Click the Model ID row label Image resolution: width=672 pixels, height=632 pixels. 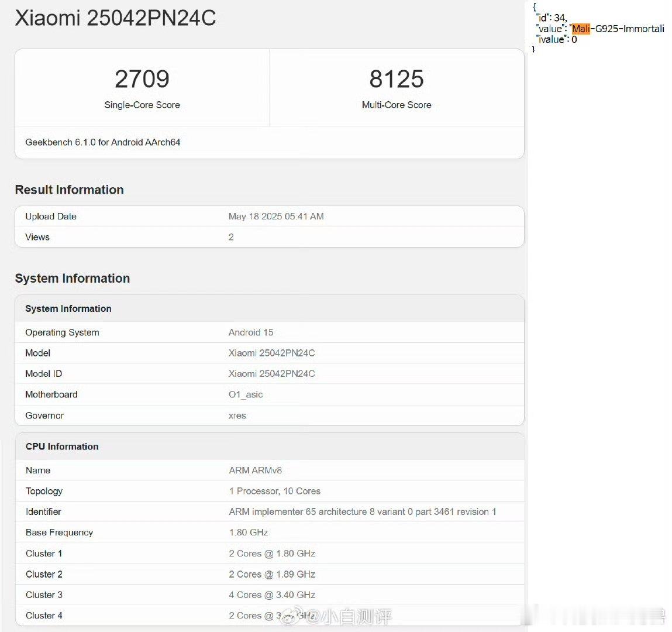coord(44,374)
